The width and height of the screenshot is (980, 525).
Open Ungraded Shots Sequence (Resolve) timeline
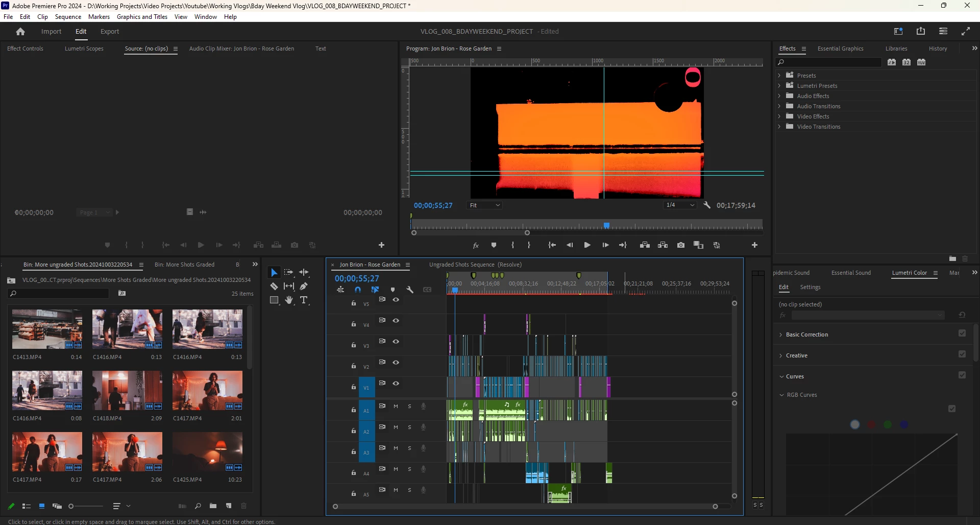475,265
